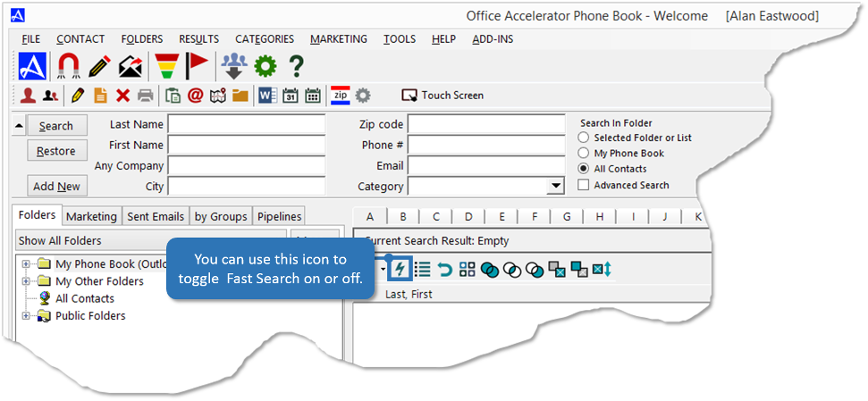Expand the My Other Folders tree node
The image size is (868, 401).
point(25,281)
